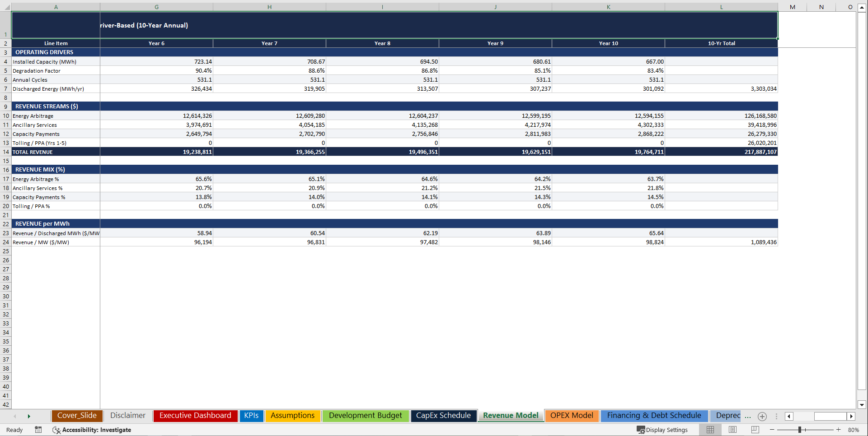
Task: Zoom out using the minus icon
Action: coord(773,430)
